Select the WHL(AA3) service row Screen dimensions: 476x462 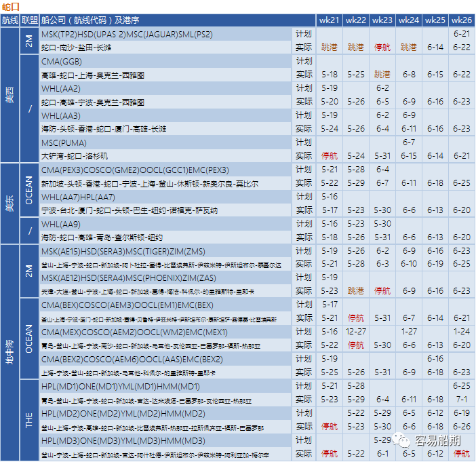coord(165,116)
